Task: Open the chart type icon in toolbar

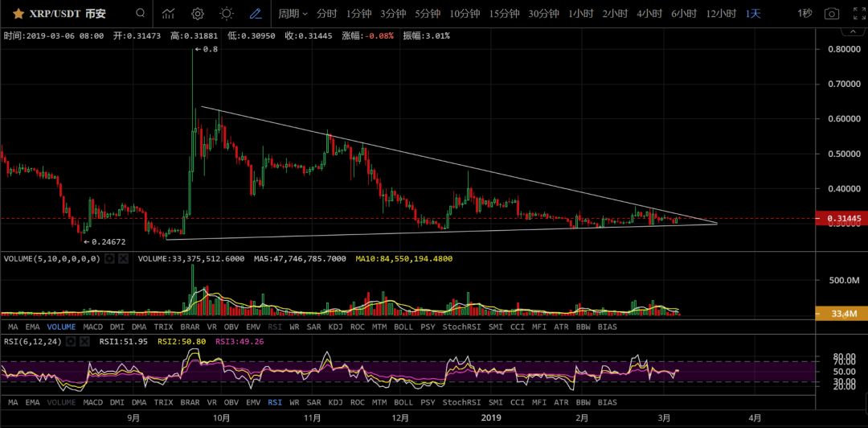Action: pyautogui.click(x=169, y=14)
